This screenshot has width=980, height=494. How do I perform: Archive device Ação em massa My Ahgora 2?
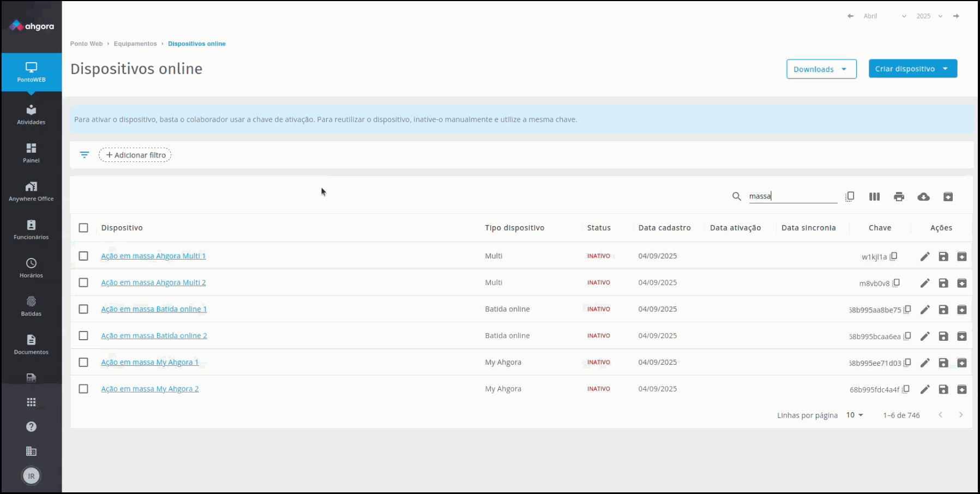(962, 389)
